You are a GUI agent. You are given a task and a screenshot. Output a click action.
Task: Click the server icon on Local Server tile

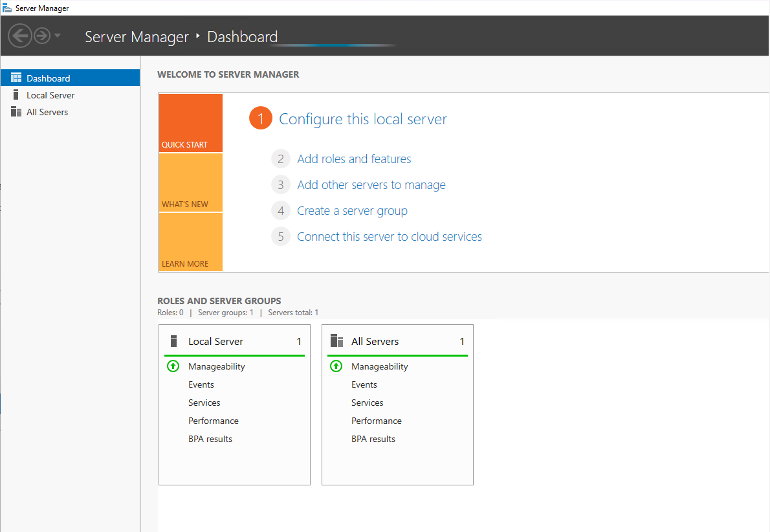[173, 341]
